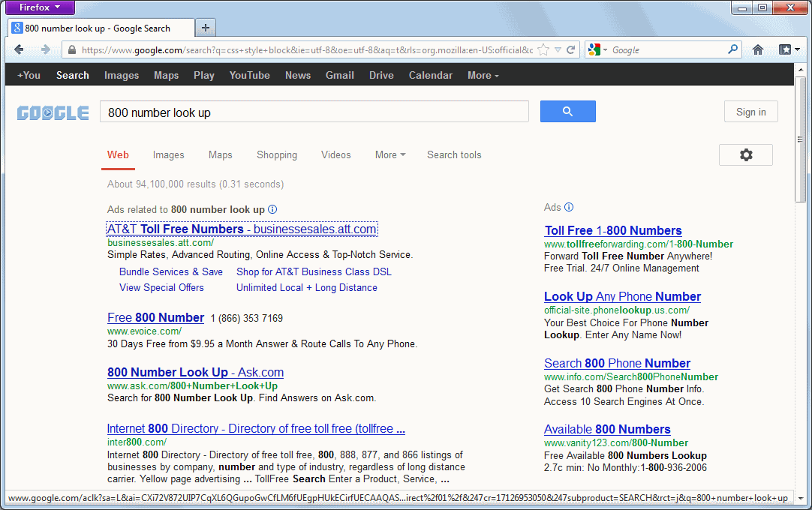The width and height of the screenshot is (812, 510).
Task: Open the URL history dropdown arrow
Action: (558, 49)
